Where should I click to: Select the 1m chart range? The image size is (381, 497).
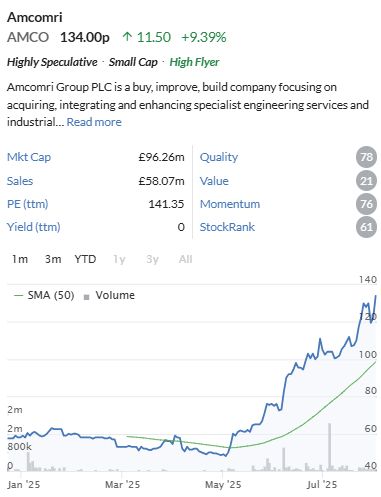20,259
